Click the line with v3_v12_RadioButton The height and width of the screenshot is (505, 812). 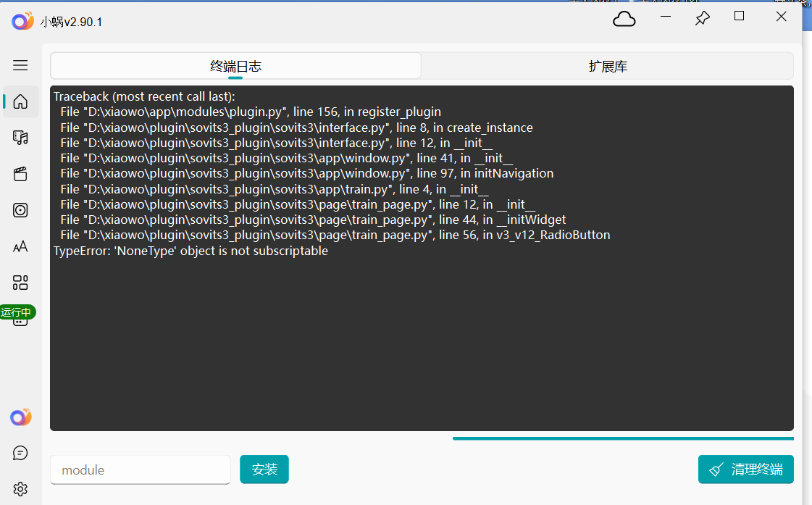335,235
